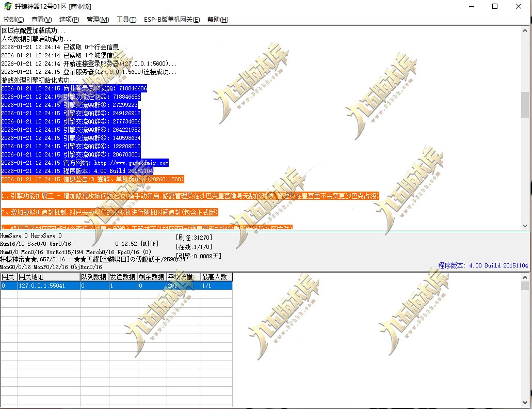Click the log line 引擎交流QQ群⑦: 286703001
This screenshot has width=532, height=409.
coord(71,154)
